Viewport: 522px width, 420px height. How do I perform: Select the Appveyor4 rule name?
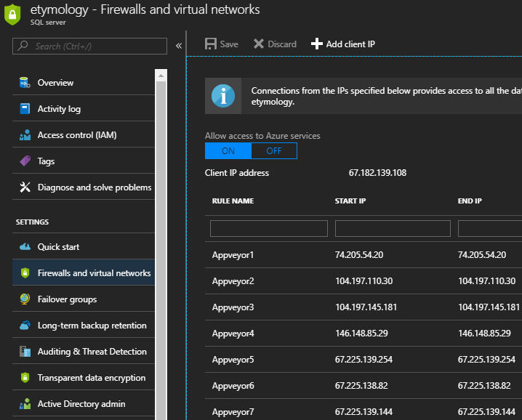click(233, 334)
